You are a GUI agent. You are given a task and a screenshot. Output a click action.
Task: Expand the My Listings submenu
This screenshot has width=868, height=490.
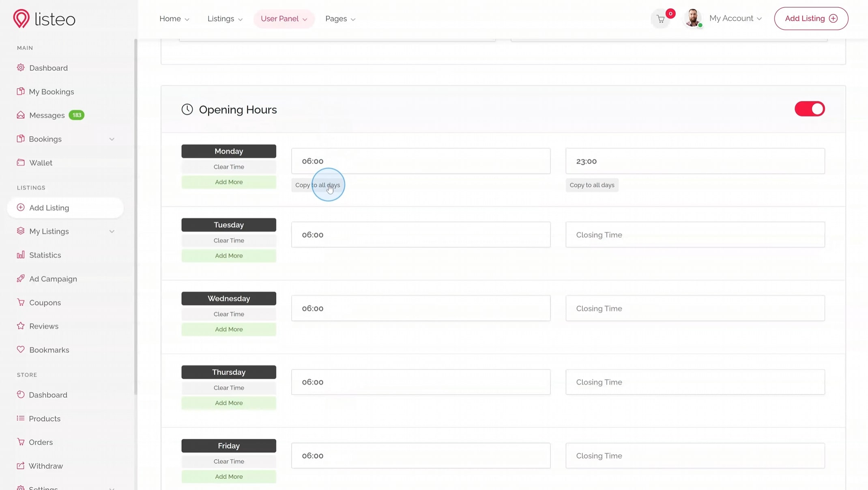coord(112,231)
